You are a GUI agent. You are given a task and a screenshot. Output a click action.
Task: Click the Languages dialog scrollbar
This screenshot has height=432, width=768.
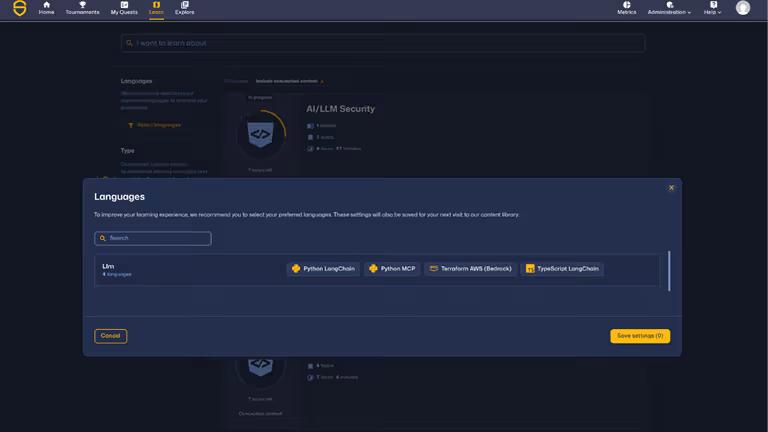[669, 271]
